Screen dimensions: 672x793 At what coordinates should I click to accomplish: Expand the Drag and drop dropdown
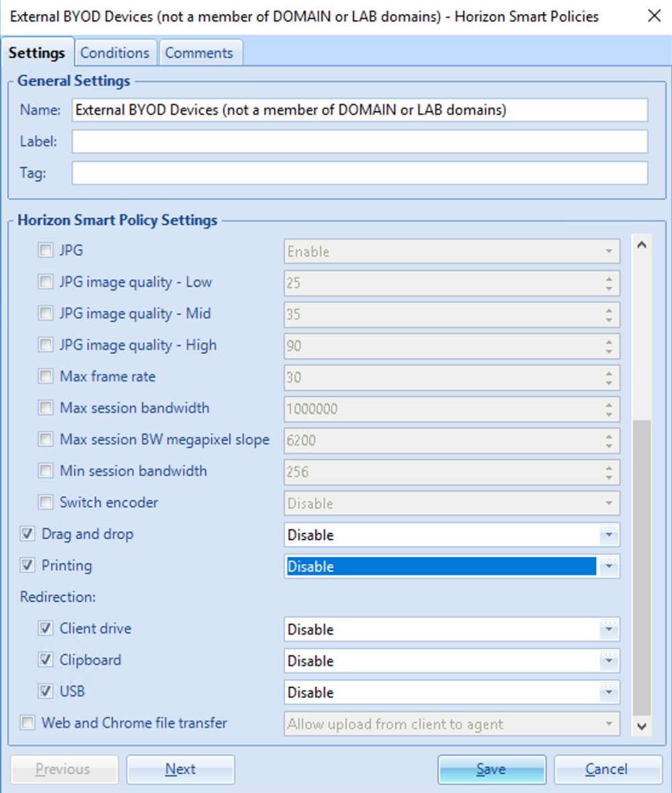coord(609,535)
